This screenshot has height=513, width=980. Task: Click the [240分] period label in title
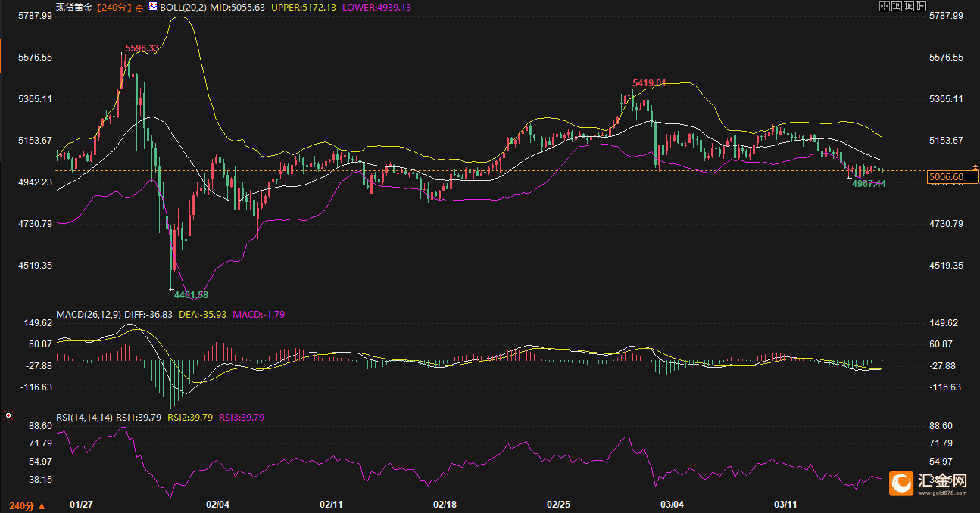point(114,7)
